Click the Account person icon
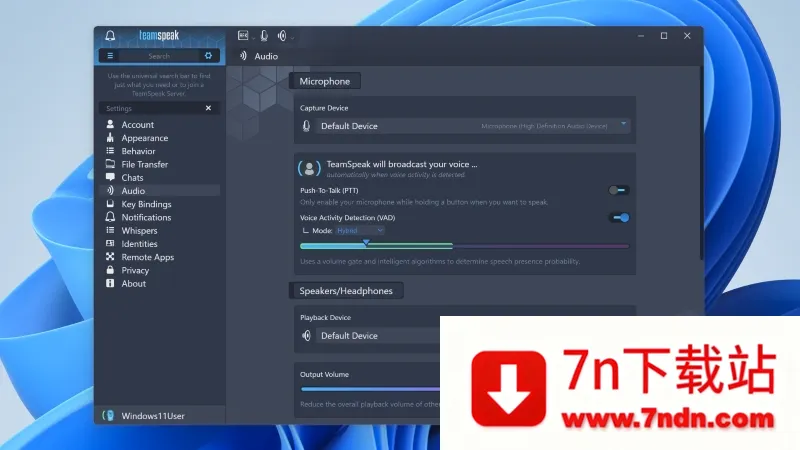Screen dimensions: 800x450 110,124
